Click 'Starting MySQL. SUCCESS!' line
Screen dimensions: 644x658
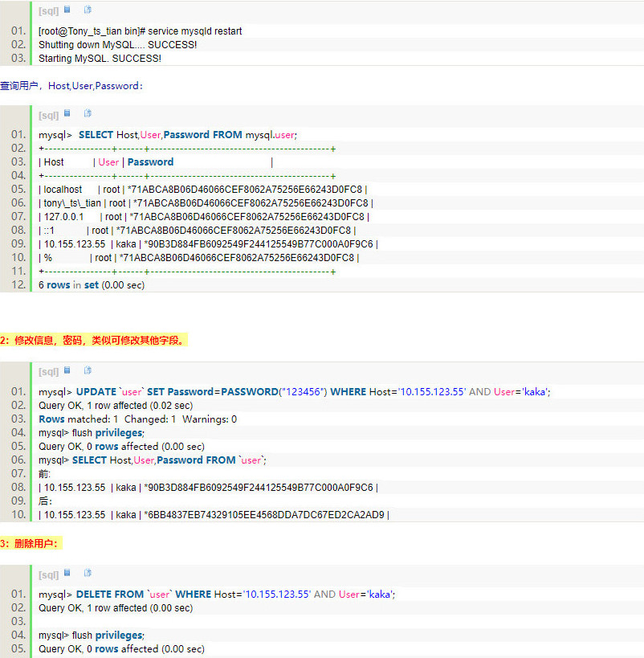(x=100, y=59)
